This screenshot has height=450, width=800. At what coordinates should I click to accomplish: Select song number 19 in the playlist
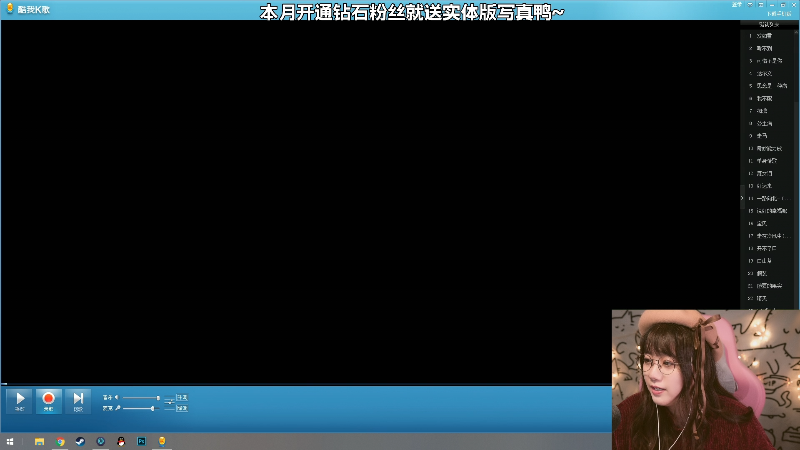pyautogui.click(x=768, y=261)
